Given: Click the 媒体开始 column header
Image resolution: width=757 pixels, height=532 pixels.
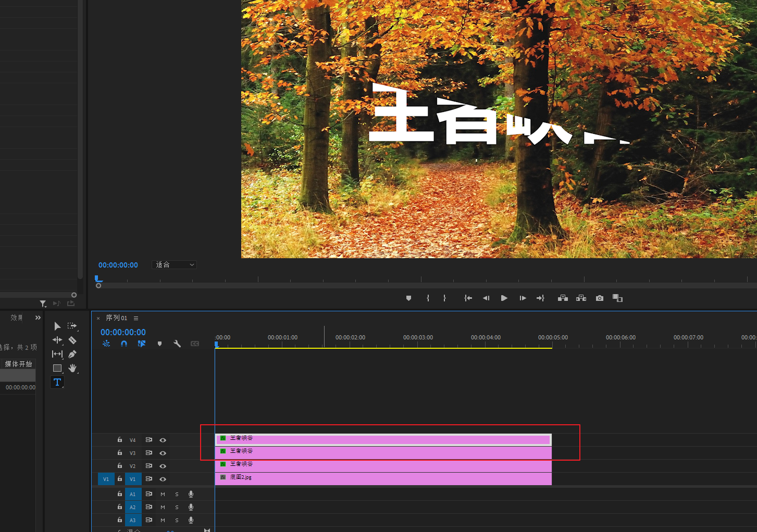Looking at the screenshot, I should [x=18, y=364].
